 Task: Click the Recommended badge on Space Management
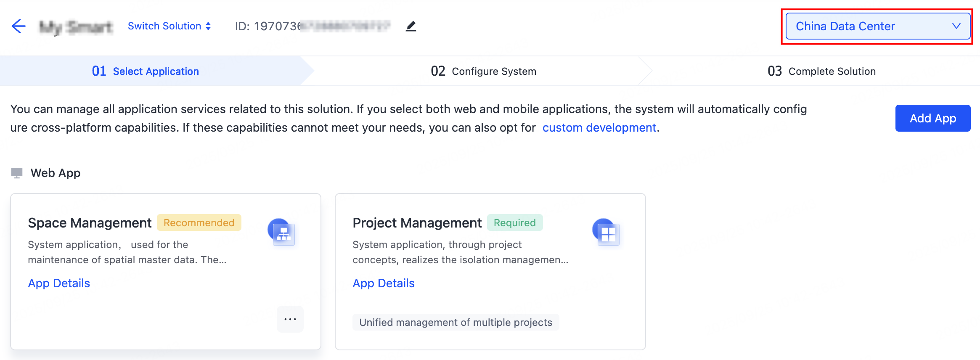pos(199,222)
